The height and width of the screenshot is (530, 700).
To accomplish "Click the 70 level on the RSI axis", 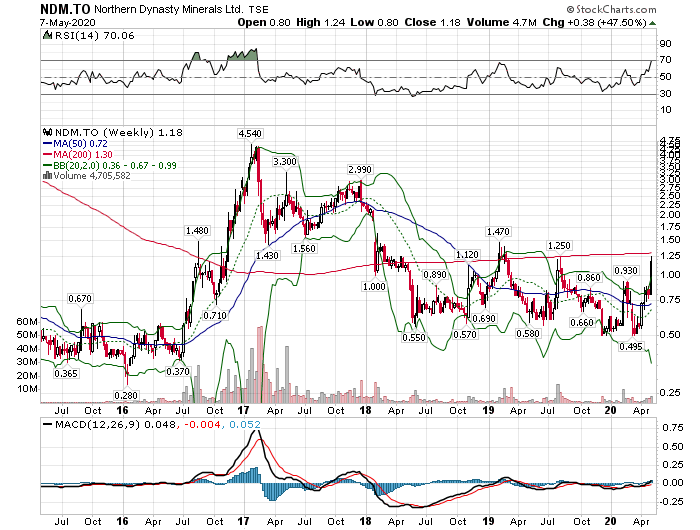I will click(x=666, y=60).
